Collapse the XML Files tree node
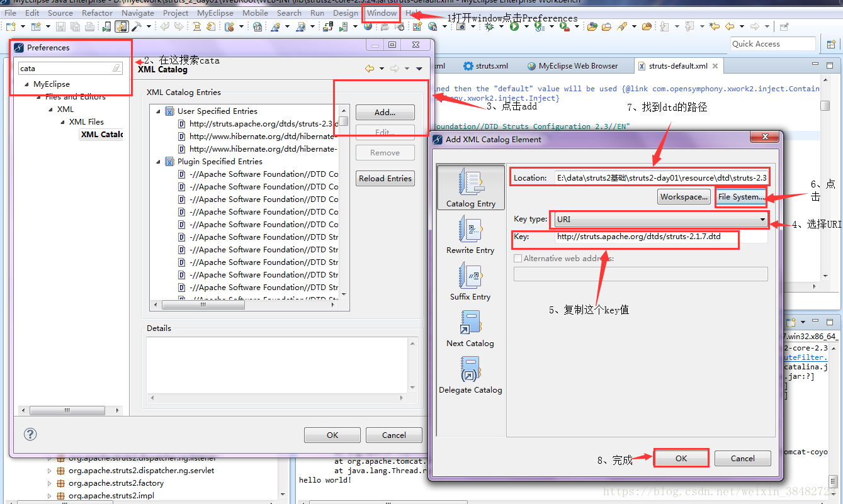Viewport: 843px width, 504px height. (62, 122)
